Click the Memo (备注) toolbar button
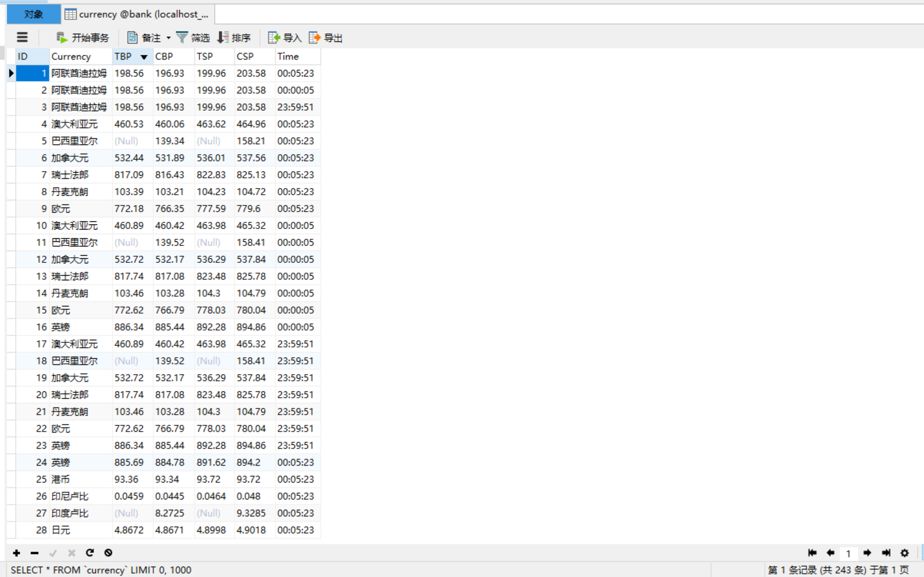924x577 pixels. coord(144,37)
